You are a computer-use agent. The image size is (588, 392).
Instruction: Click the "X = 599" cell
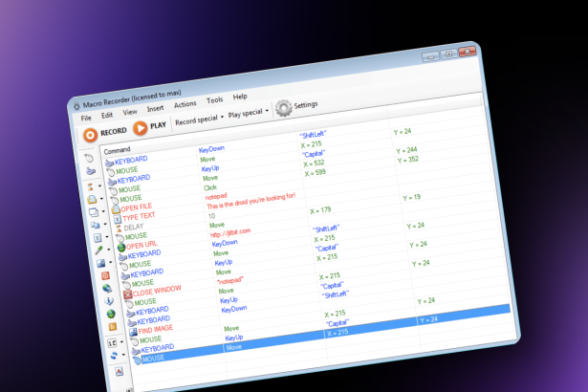tap(315, 173)
